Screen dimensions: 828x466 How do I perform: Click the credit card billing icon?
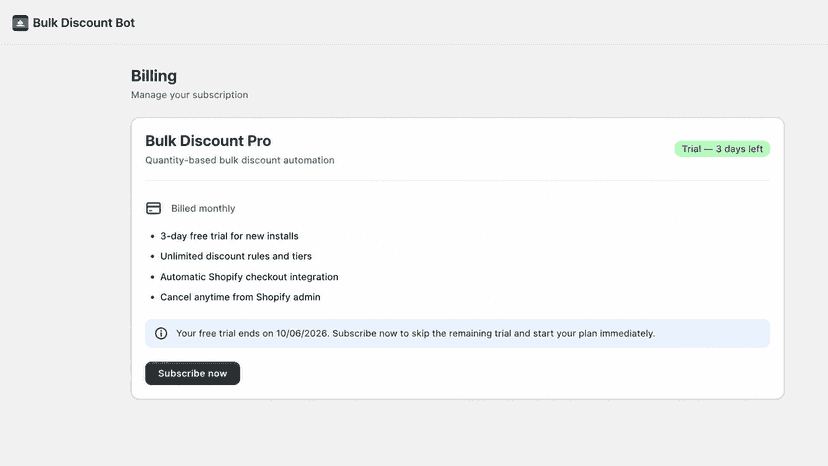[x=154, y=208]
